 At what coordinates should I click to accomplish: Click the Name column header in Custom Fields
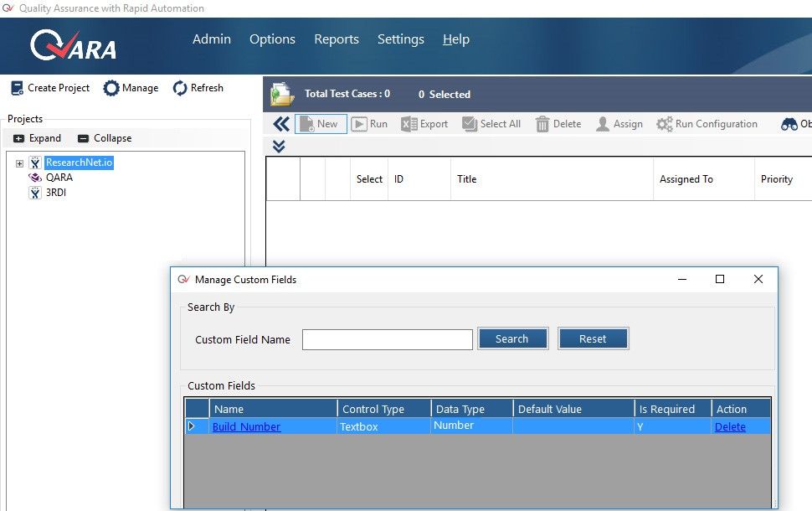[274, 409]
